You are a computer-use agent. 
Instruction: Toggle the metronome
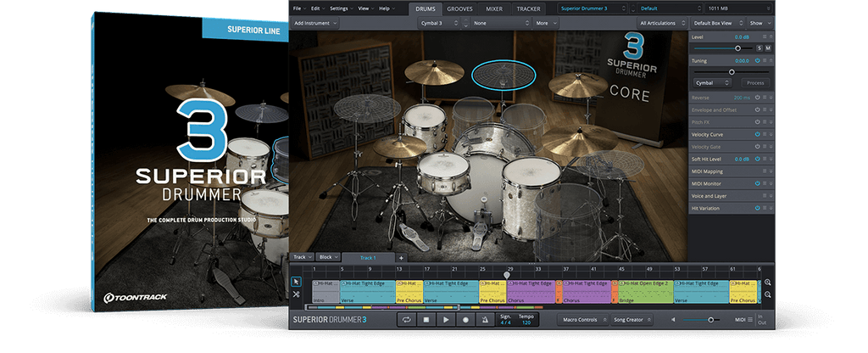pyautogui.click(x=486, y=320)
